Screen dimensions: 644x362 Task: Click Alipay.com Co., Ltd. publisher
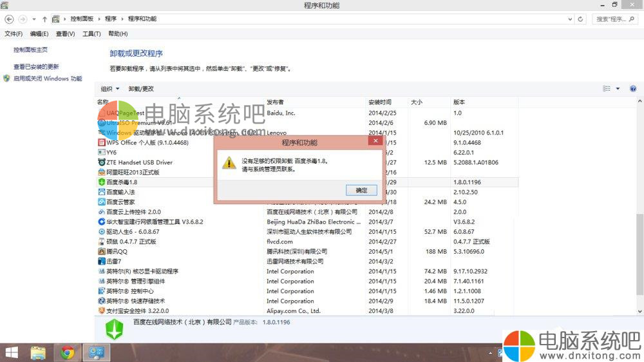293,311
